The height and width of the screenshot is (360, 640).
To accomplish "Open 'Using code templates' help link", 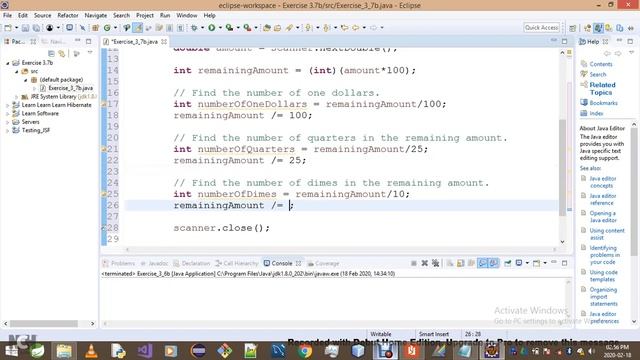I will tap(603, 276).
